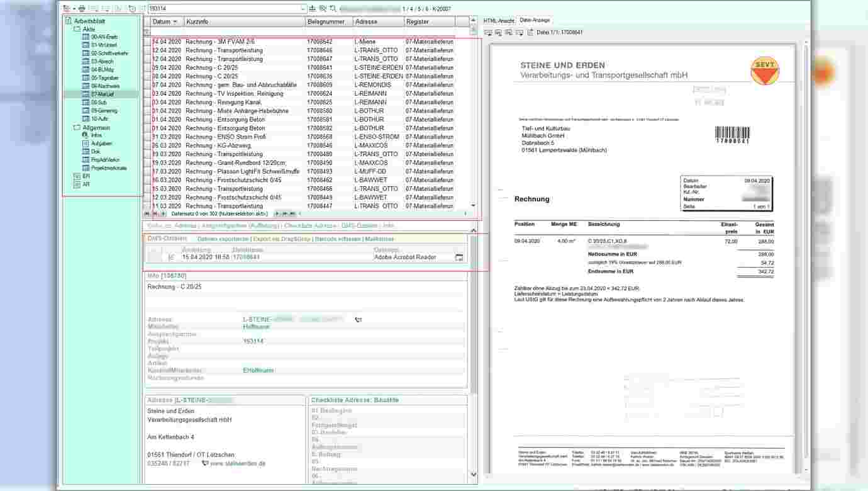Click the Arbeitsblatt root icon in the tree

tap(69, 21)
